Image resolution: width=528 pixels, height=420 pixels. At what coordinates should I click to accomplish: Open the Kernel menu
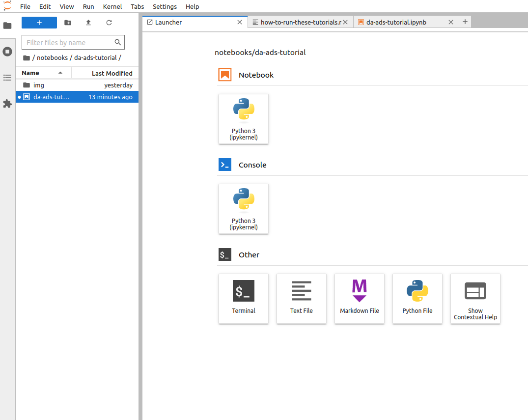(x=112, y=6)
